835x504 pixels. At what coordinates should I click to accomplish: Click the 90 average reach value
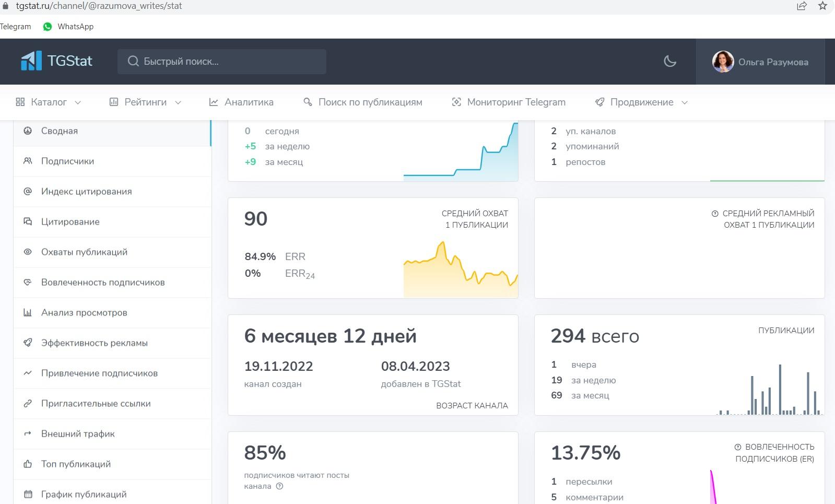click(x=256, y=219)
